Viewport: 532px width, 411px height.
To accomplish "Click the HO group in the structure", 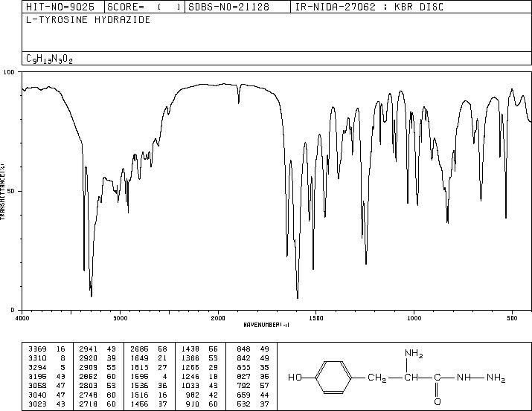I will point(295,377).
